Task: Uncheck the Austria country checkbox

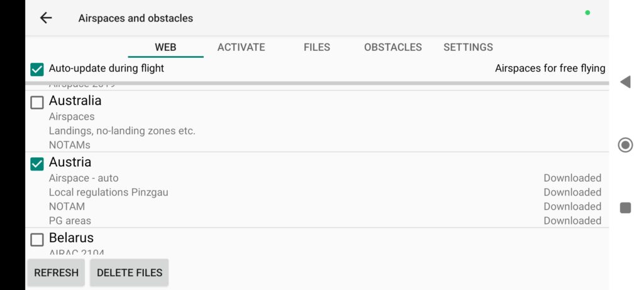Action: 37,164
